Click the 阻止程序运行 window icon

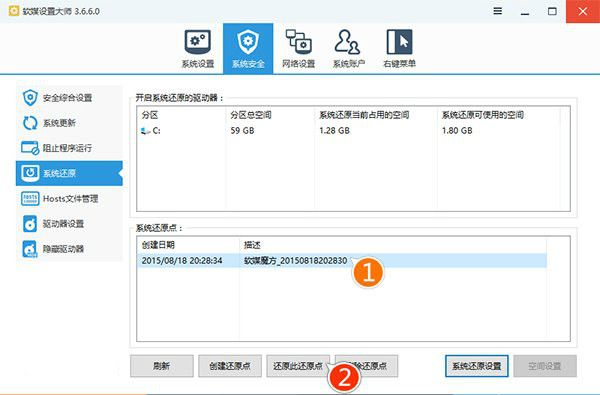click(x=30, y=148)
